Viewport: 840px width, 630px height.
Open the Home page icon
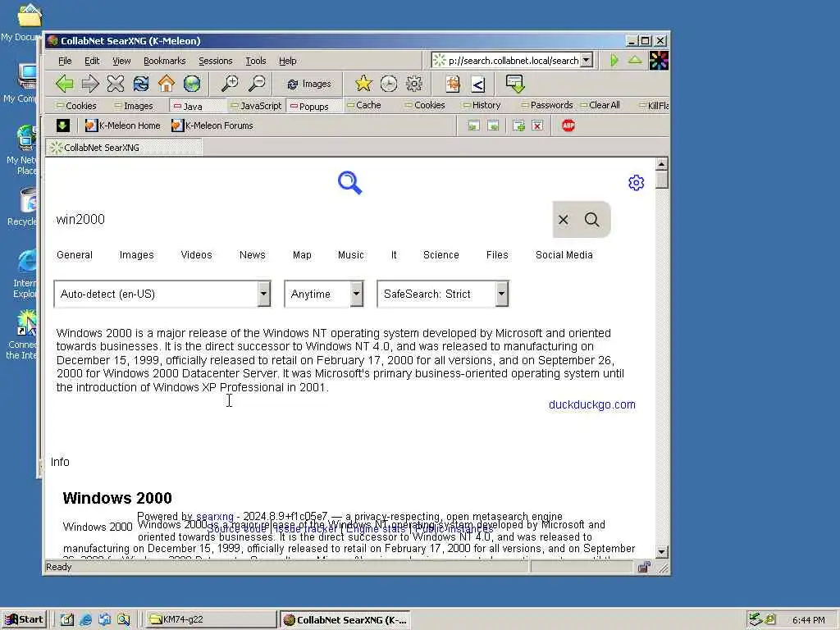(x=167, y=84)
